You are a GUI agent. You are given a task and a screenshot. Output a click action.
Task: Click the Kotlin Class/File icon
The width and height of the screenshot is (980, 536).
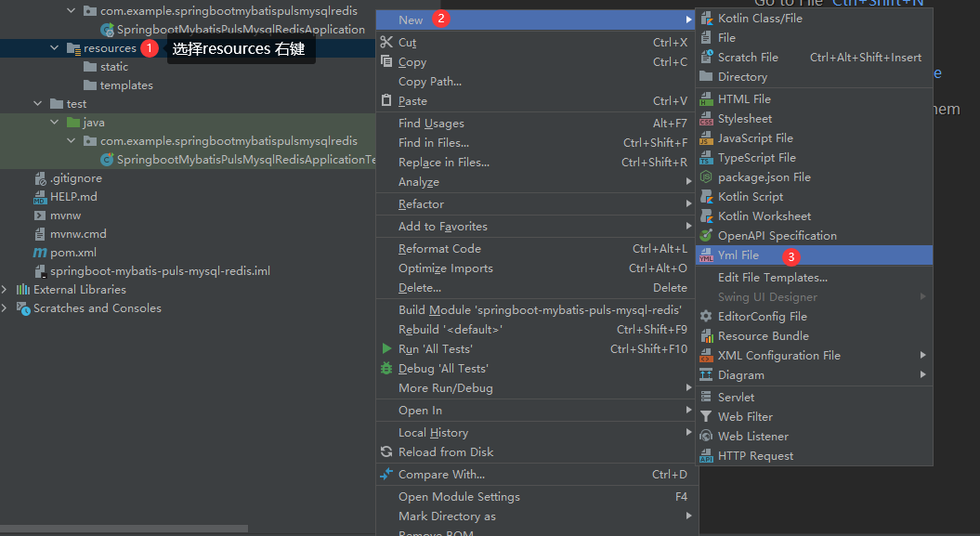tap(706, 19)
